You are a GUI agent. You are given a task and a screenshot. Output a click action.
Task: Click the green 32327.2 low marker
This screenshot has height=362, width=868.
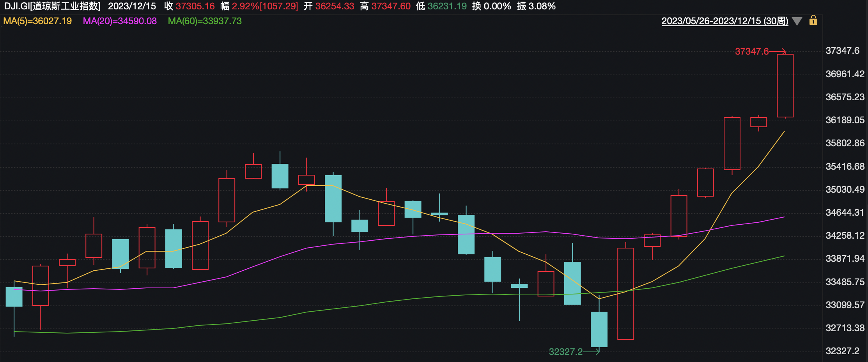(x=565, y=352)
